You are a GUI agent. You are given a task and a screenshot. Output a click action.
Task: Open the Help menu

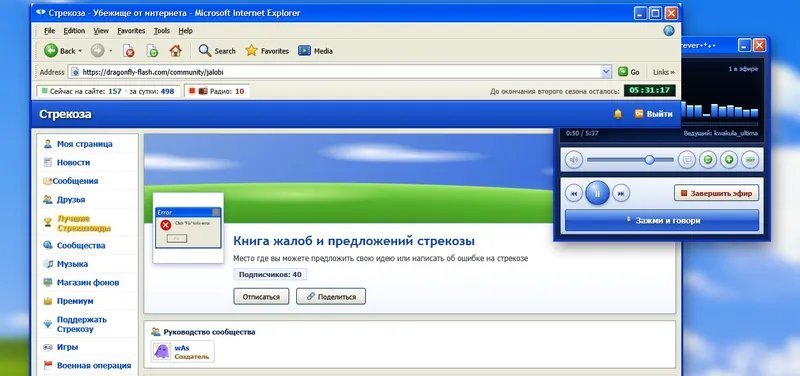pyautogui.click(x=185, y=31)
